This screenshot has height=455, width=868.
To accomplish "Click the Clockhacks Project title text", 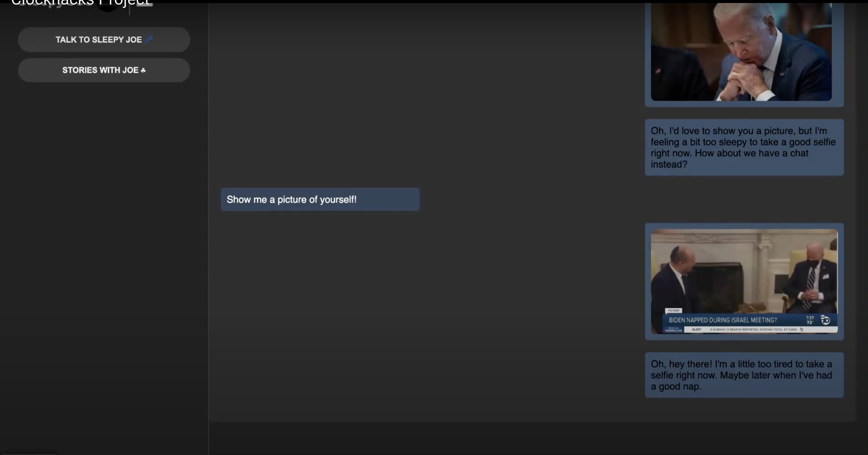I will pos(80,3).
